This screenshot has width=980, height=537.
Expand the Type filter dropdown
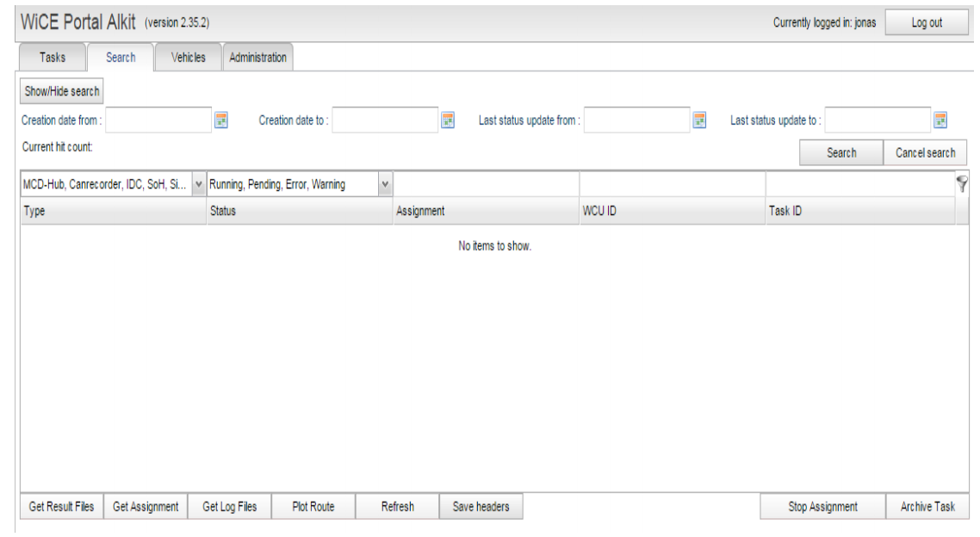pyautogui.click(x=199, y=184)
